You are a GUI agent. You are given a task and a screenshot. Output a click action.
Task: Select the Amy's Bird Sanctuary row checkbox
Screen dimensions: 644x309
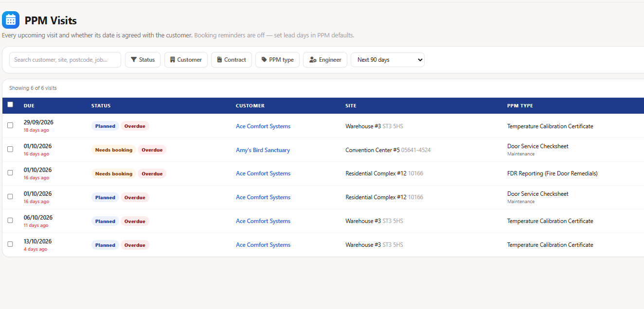[x=10, y=149]
